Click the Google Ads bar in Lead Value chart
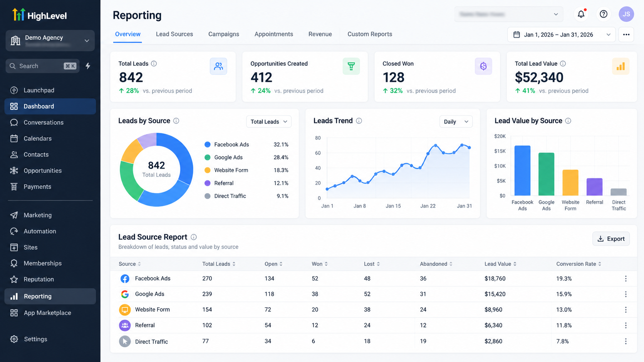The image size is (644, 362). [546, 174]
